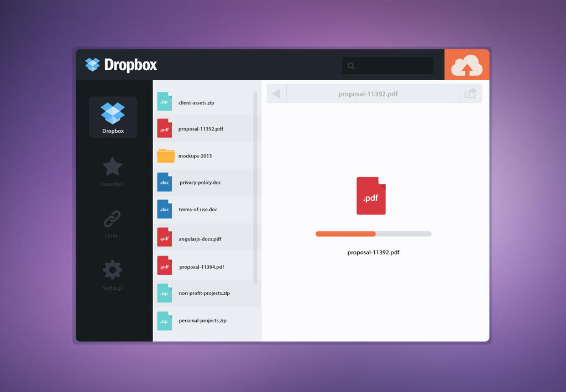
Task: Click the cloud upload button
Action: tap(467, 65)
